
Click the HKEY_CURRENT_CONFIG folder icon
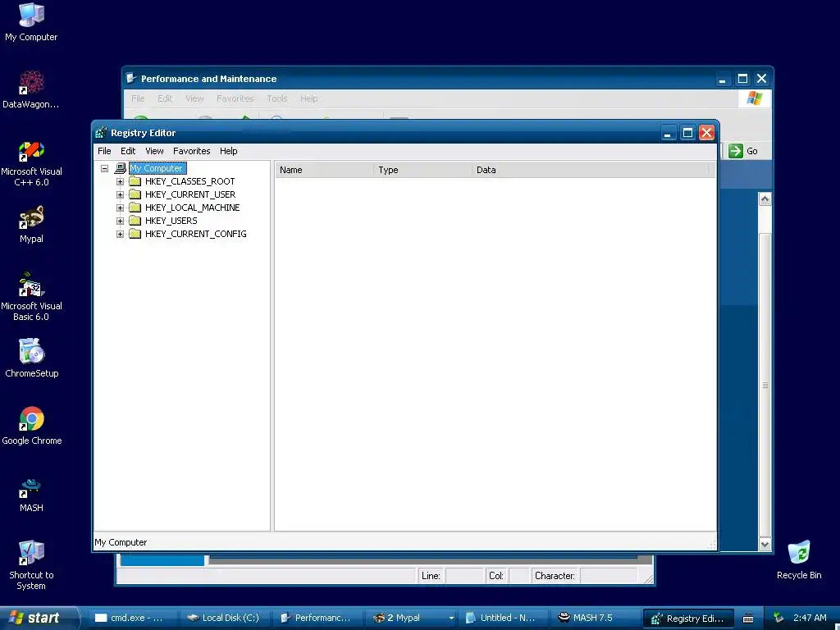(x=135, y=234)
